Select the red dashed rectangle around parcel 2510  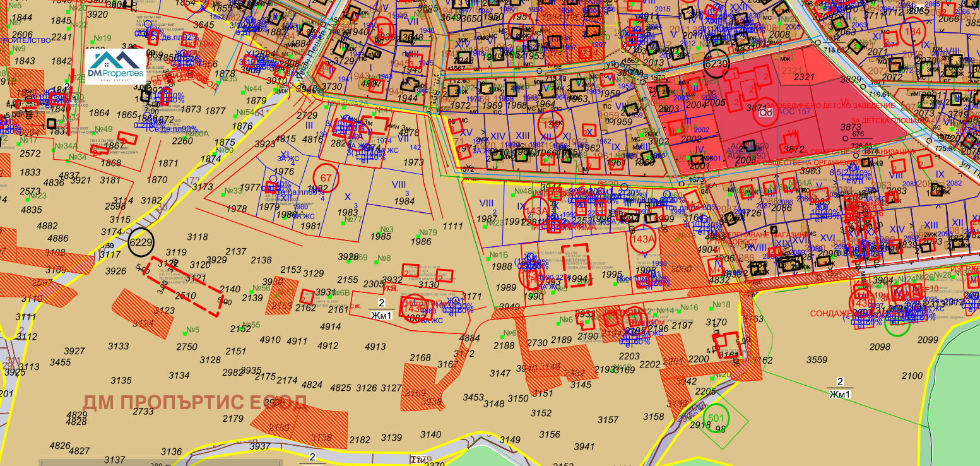pyautogui.click(x=186, y=285)
